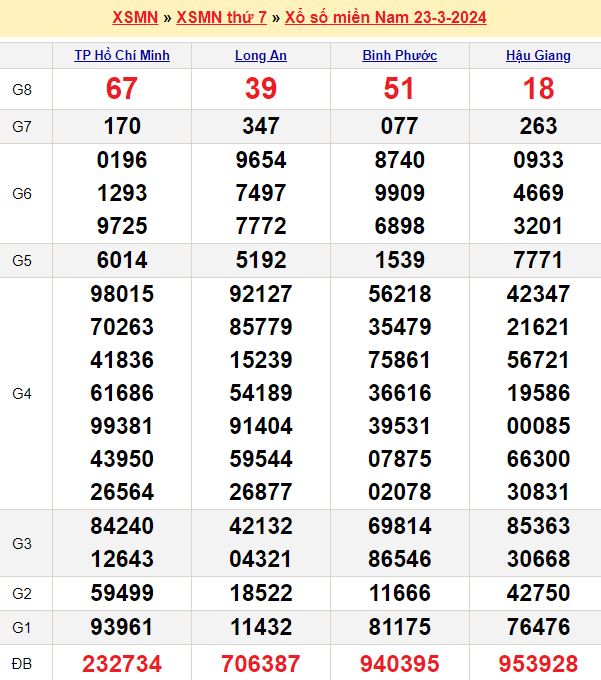The width and height of the screenshot is (601, 680).
Task: Go to Bình Phước results link
Action: click(x=399, y=55)
